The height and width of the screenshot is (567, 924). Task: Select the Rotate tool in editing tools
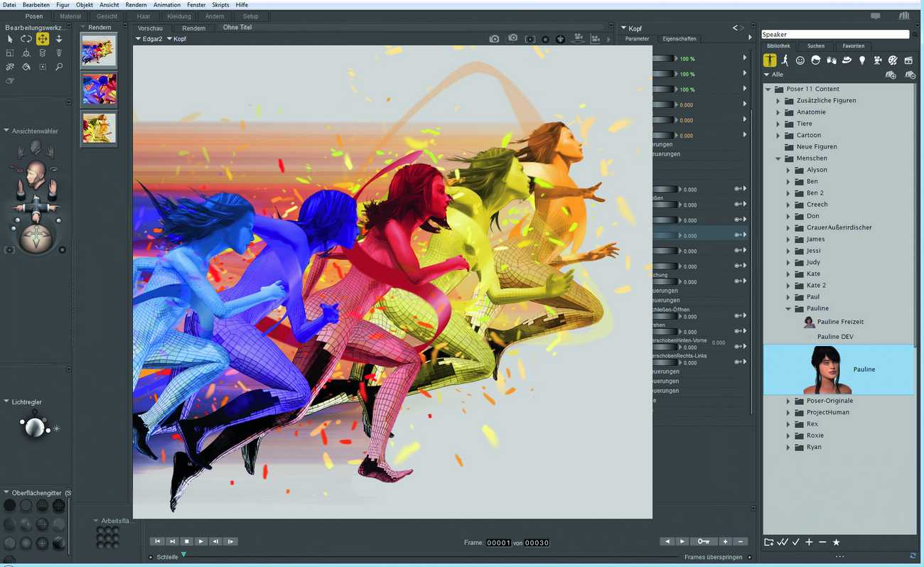[26, 39]
